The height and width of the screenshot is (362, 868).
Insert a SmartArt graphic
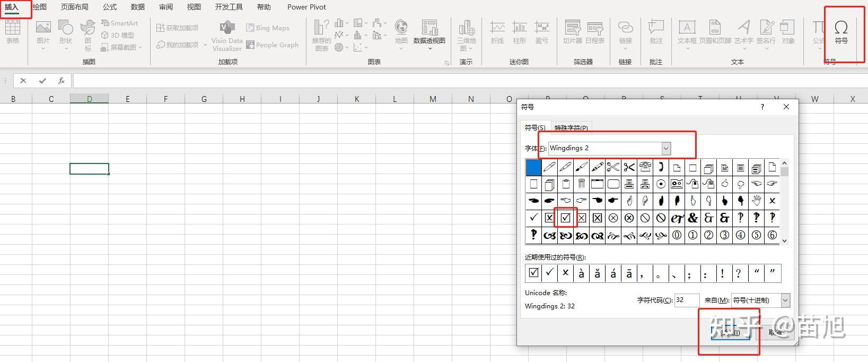(119, 23)
